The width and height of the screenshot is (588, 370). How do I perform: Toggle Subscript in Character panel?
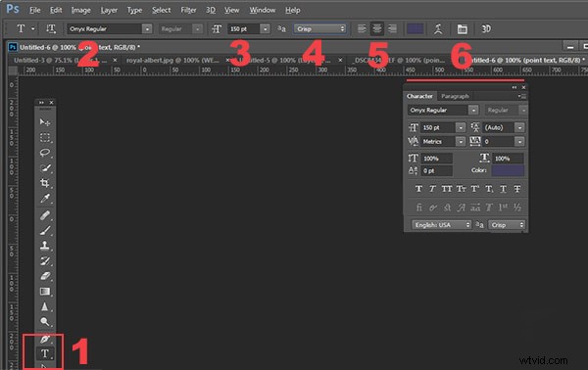(489, 189)
